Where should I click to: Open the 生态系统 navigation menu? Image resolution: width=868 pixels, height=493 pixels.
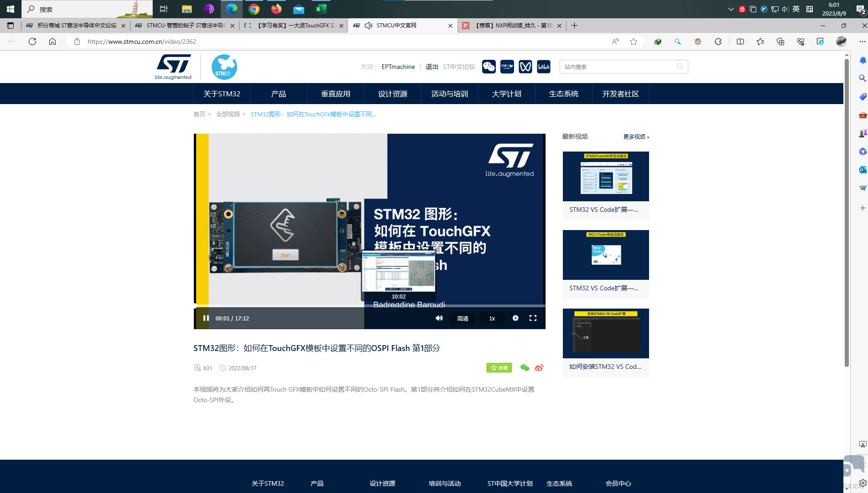pos(564,94)
